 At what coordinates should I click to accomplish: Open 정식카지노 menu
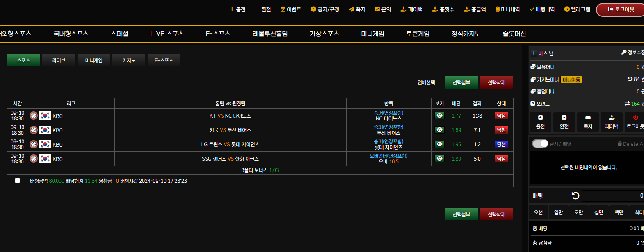coord(466,34)
